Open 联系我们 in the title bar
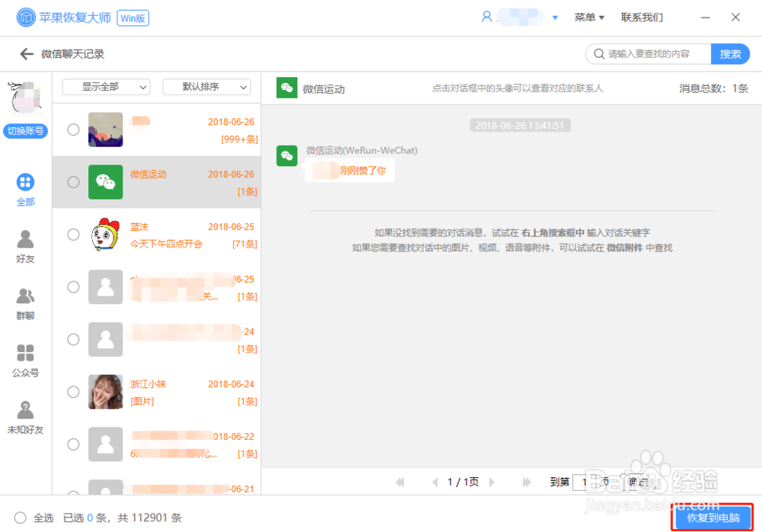This screenshot has height=532, width=762. pyautogui.click(x=642, y=18)
